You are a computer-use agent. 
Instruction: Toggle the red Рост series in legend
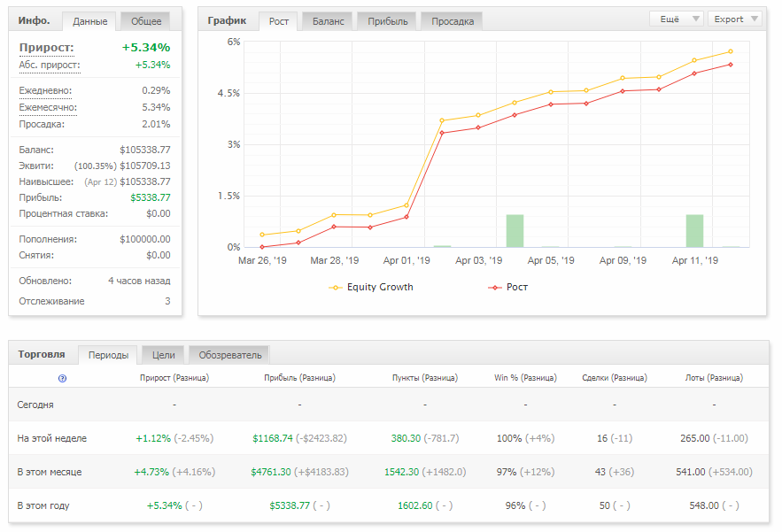tap(507, 287)
